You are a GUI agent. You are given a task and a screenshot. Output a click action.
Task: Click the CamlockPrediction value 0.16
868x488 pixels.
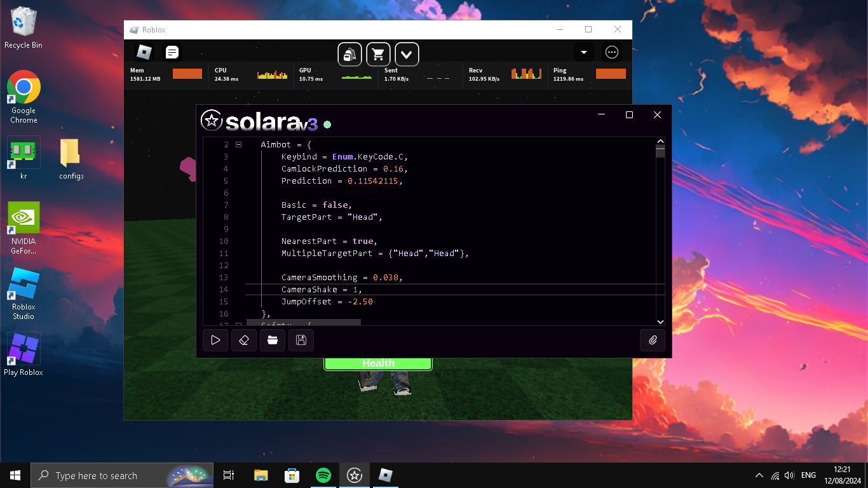coord(394,169)
